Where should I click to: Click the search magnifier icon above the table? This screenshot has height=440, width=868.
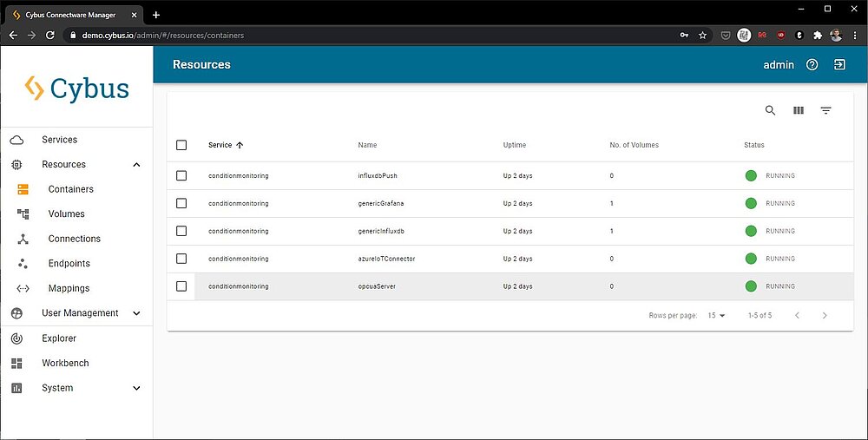pyautogui.click(x=770, y=110)
